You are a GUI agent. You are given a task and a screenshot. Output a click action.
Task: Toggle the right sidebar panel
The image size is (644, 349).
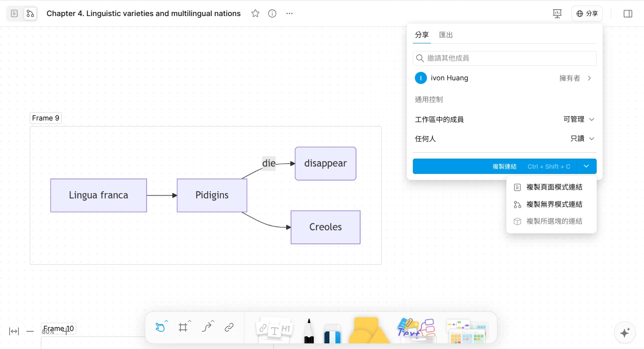coord(628,14)
